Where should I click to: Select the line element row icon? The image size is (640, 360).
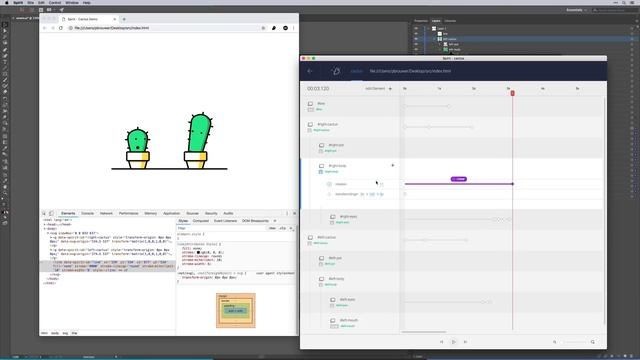tap(310, 104)
